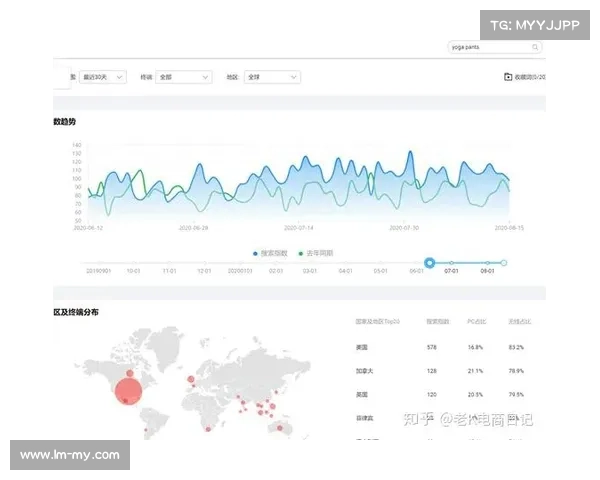Select the 04-01 timeline marker

click(x=346, y=271)
